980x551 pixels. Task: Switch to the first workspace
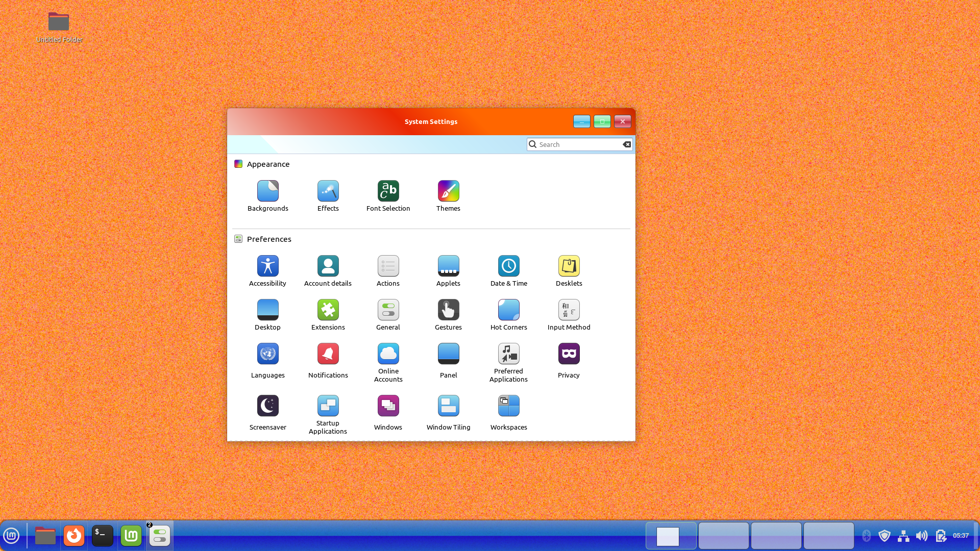coord(671,536)
